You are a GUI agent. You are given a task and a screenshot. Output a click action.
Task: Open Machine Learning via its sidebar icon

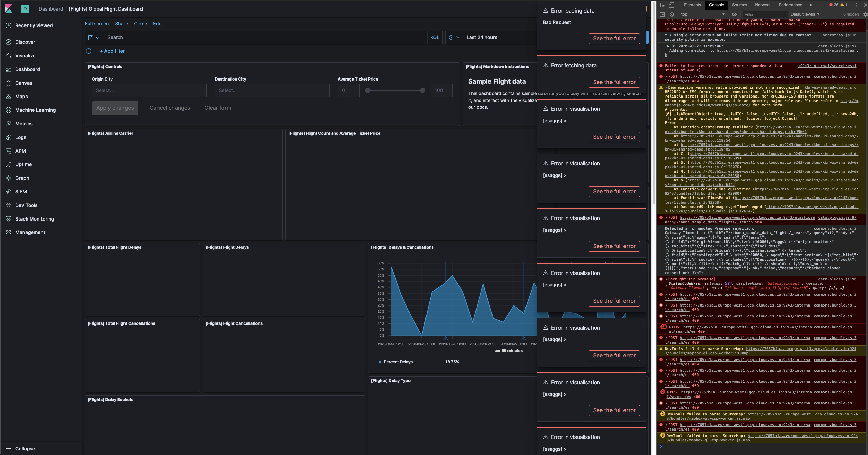click(x=9, y=110)
